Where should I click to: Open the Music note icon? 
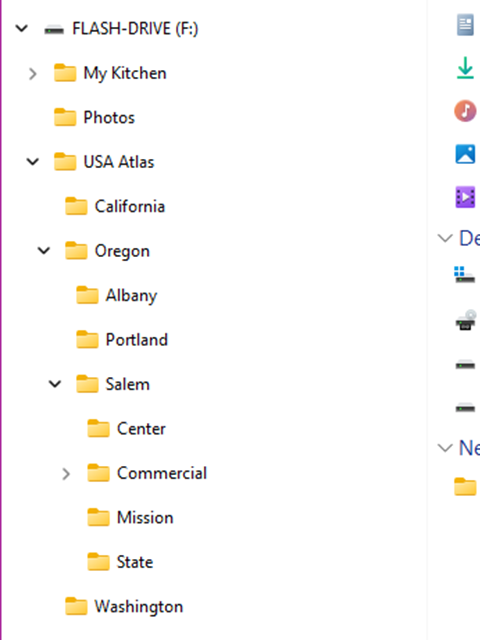[465, 111]
